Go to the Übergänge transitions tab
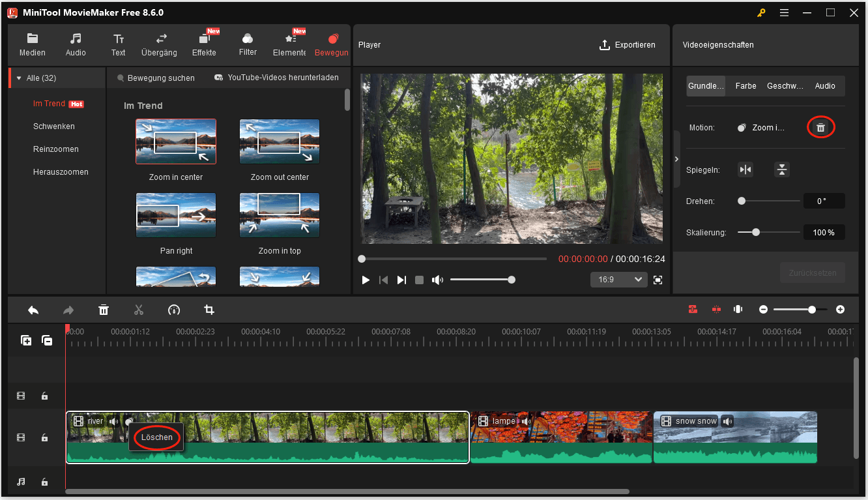This screenshot has height=500, width=868. click(159, 45)
